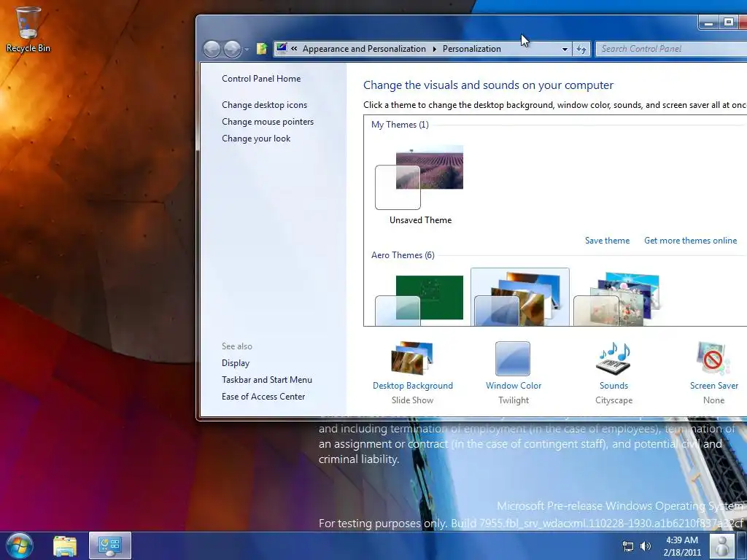Expand arrow after Appearance and Personalization breadcrumb
The width and height of the screenshot is (747, 560).
435,49
